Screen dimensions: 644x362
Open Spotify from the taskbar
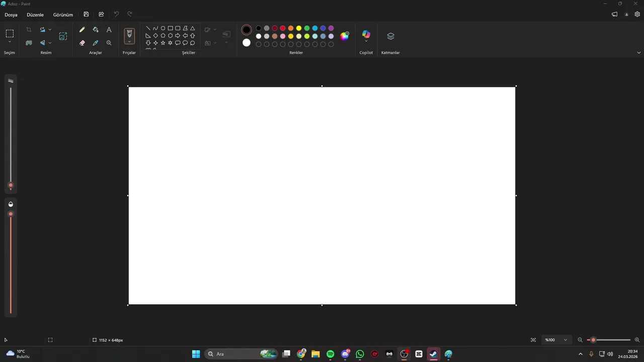[x=330, y=354]
